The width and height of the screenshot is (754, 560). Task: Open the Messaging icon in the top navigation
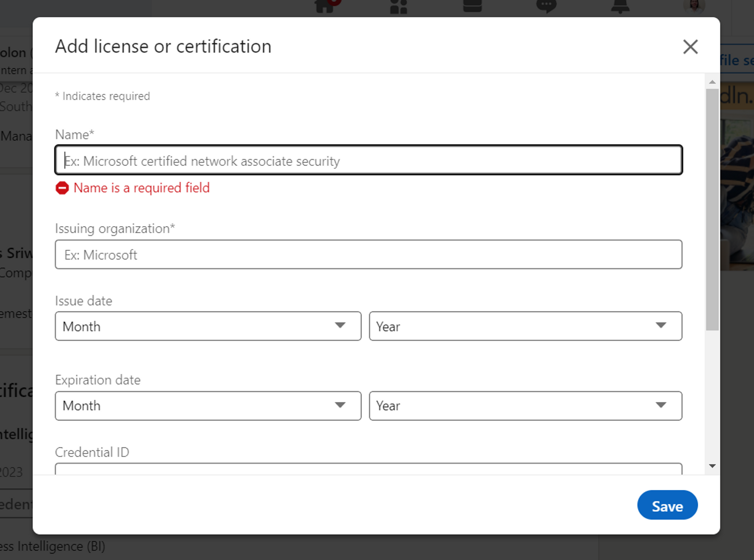546,6
